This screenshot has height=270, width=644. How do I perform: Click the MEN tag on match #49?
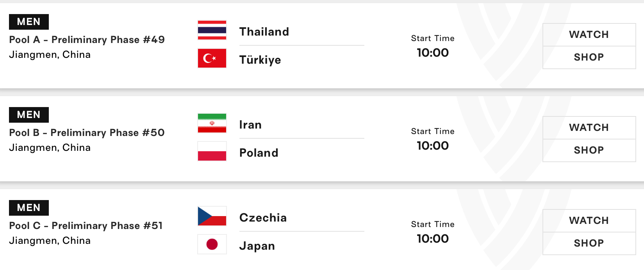[x=29, y=22]
